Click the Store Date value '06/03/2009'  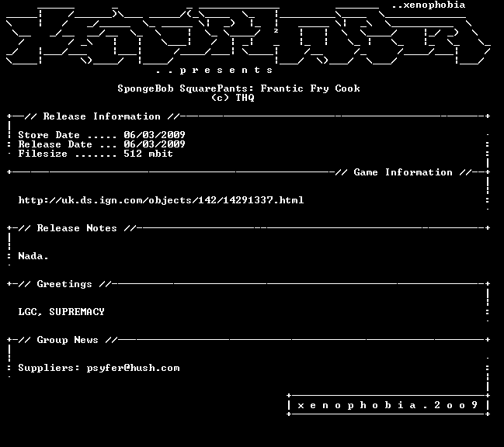pos(155,135)
